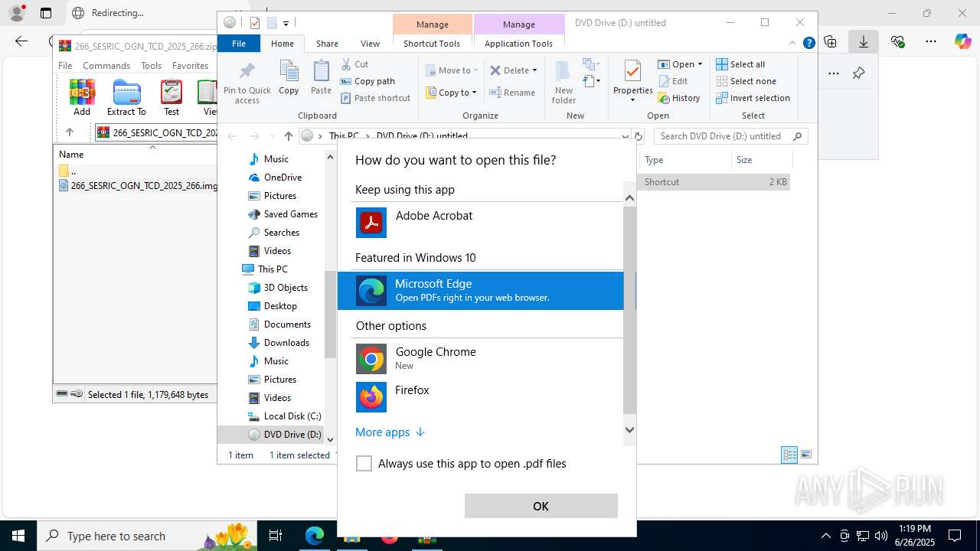The width and height of the screenshot is (980, 551).
Task: Click scroll-up arrow in app list
Action: (629, 198)
